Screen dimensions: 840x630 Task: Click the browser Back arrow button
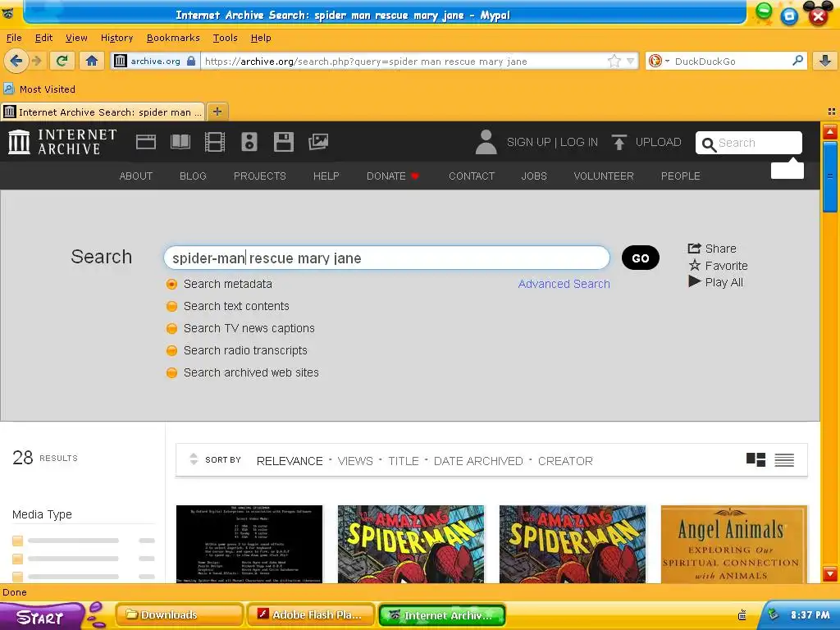[16, 61]
